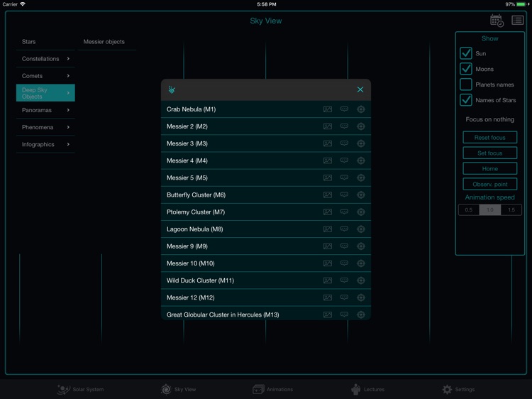View image of Crab Nebula (M1)
This screenshot has height=399, width=532.
(x=328, y=109)
